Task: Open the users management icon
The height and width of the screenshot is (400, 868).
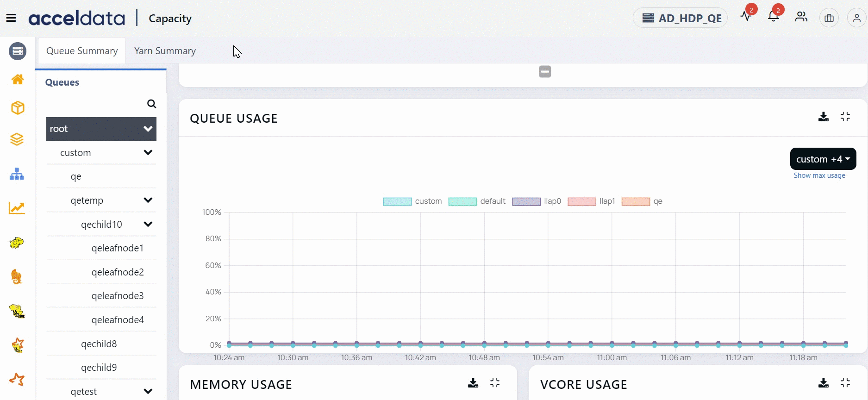Action: coord(801,17)
